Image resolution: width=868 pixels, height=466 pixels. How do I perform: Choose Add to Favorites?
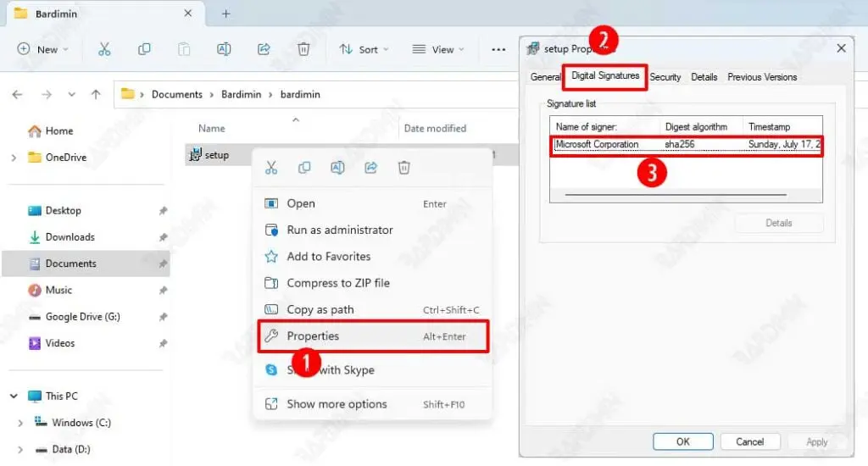(373, 257)
